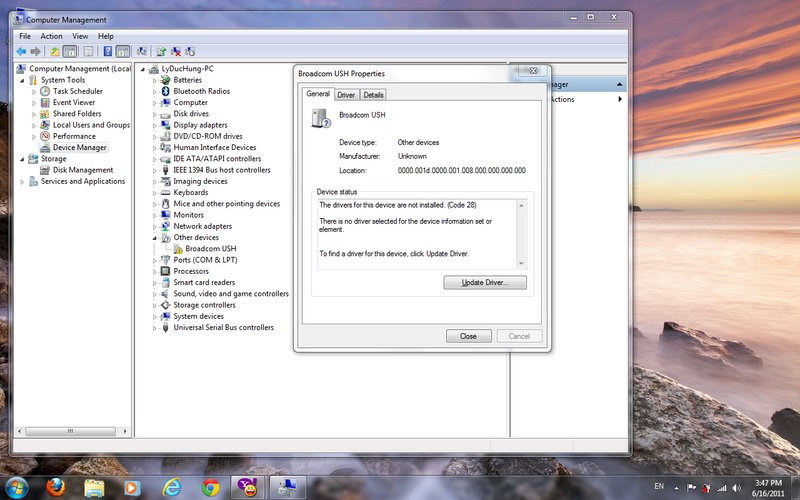
Task: Click the Update Driver button
Action: (485, 283)
